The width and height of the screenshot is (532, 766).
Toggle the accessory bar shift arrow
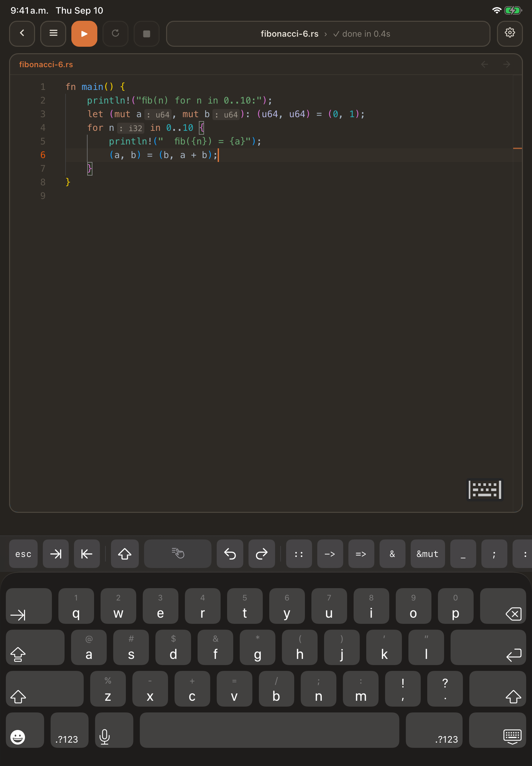[x=125, y=554]
